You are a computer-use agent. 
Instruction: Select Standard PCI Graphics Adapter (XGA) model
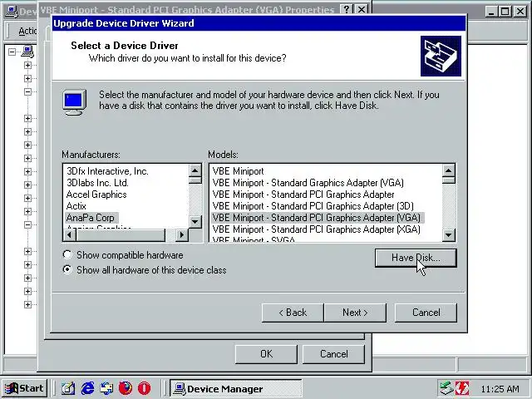(x=316, y=229)
